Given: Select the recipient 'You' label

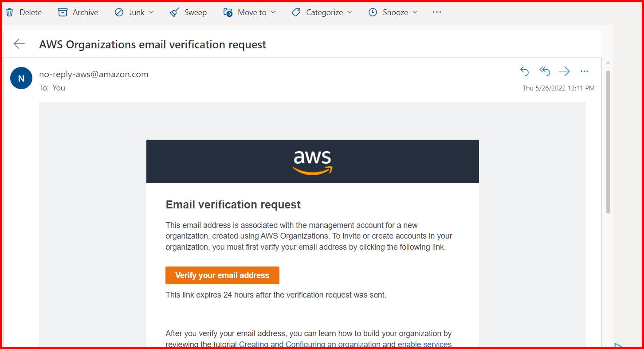Looking at the screenshot, I should [x=59, y=87].
